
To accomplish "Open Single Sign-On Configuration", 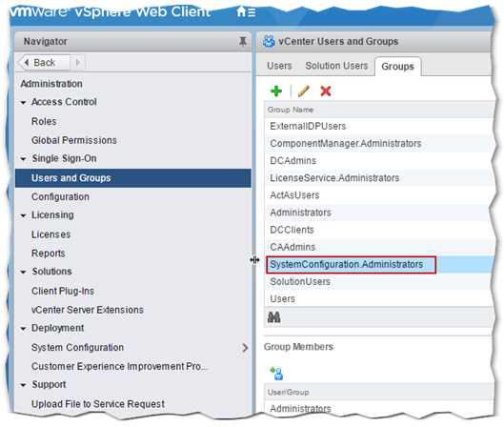I will [60, 196].
